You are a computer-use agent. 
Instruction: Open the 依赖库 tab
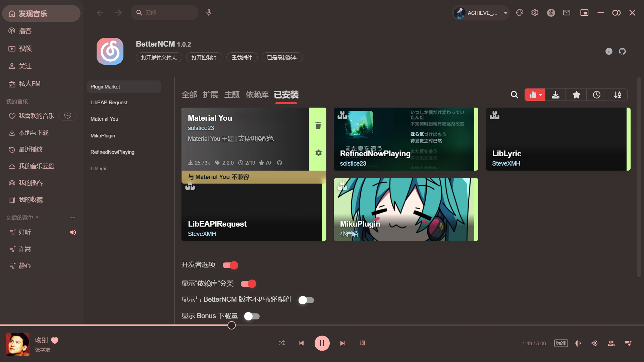coord(257,95)
